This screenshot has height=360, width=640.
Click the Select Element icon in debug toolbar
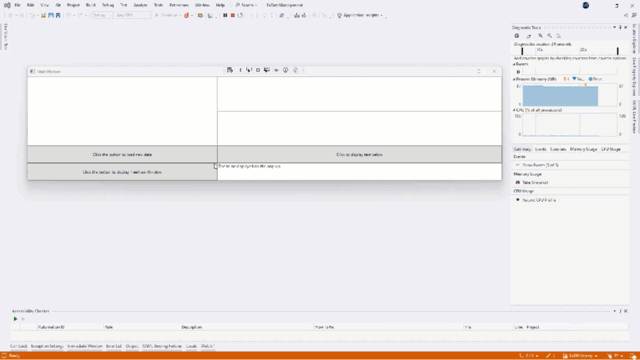[249, 70]
